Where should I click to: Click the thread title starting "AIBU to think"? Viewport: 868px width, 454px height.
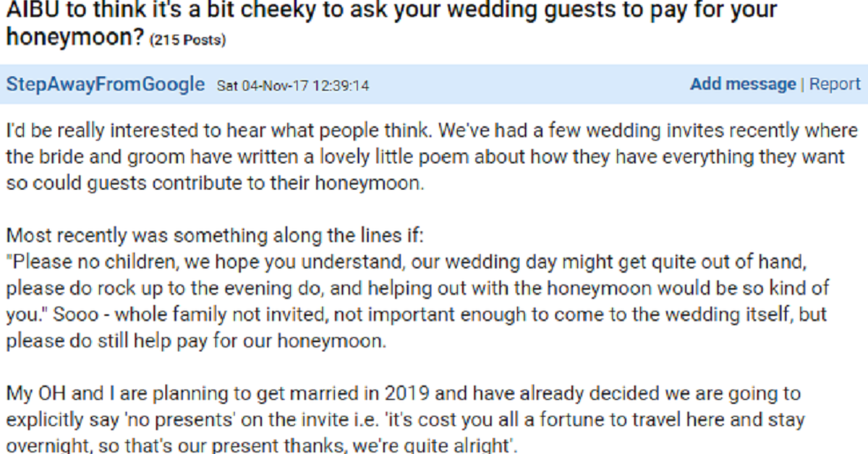(x=391, y=12)
